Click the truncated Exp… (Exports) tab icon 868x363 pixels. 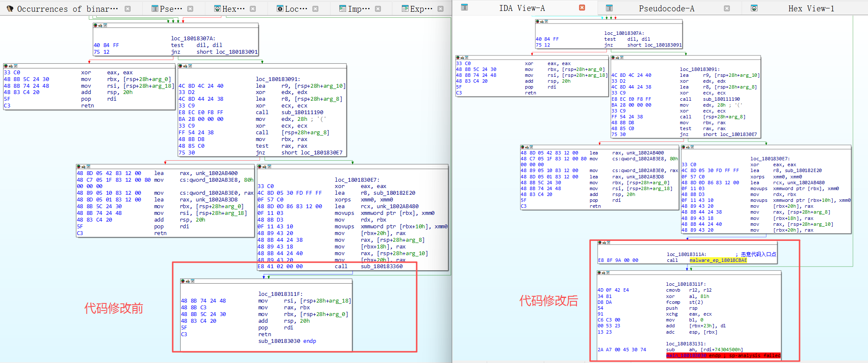tap(405, 8)
